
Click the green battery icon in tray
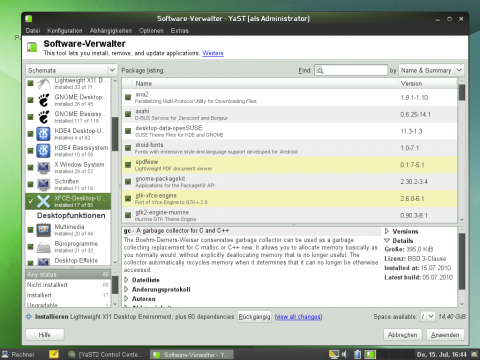pyautogui.click(x=370, y=354)
